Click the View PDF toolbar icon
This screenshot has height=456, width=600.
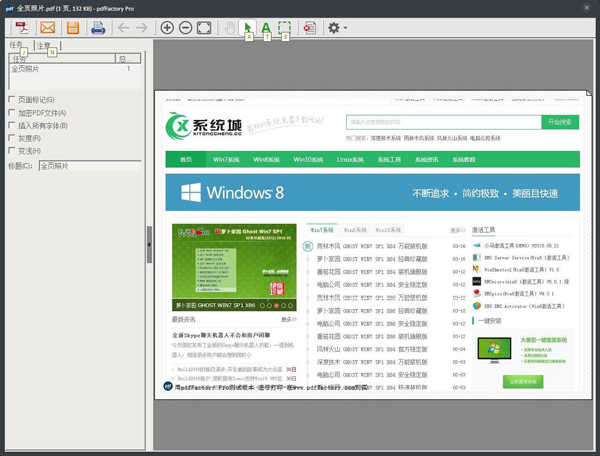(22, 28)
